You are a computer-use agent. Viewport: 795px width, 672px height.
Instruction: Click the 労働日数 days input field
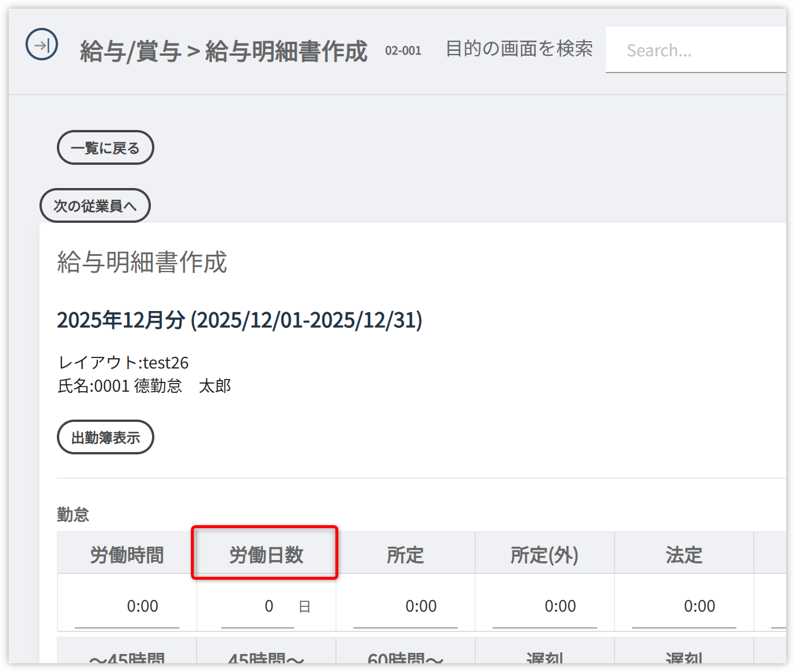258,606
